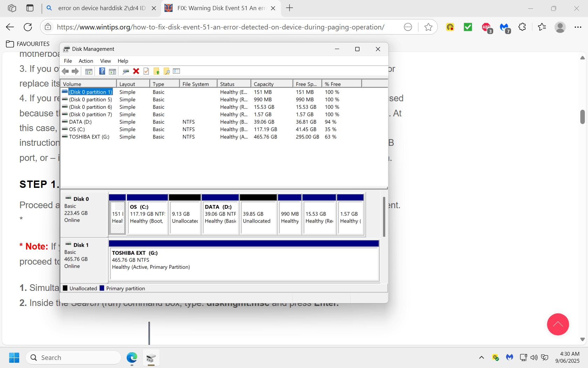Click the Back arrow in Disk Management toolbar

click(65, 71)
